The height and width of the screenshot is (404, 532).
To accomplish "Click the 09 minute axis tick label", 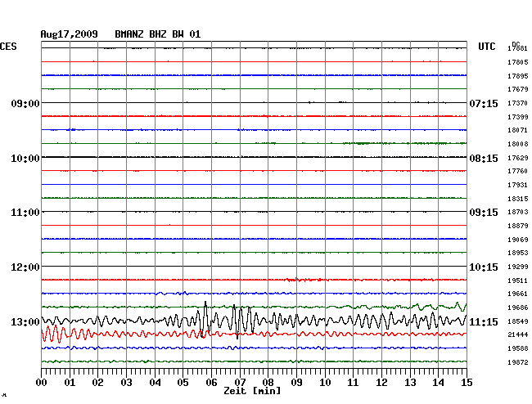I will [x=296, y=383].
